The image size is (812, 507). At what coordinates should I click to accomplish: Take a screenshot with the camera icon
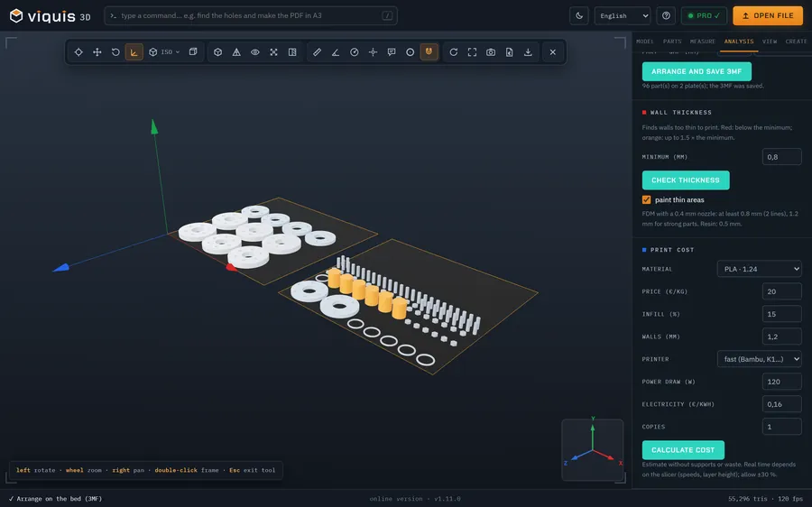[x=491, y=52]
